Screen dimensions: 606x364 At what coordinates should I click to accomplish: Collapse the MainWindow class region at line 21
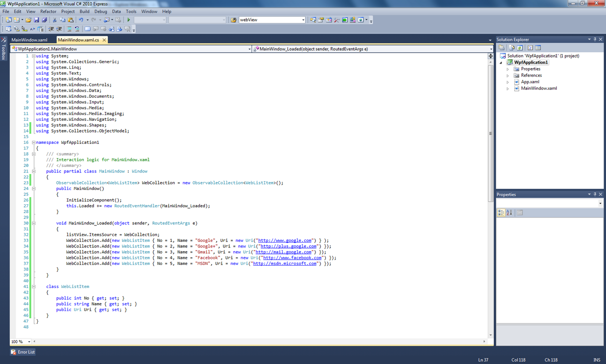[x=34, y=171]
